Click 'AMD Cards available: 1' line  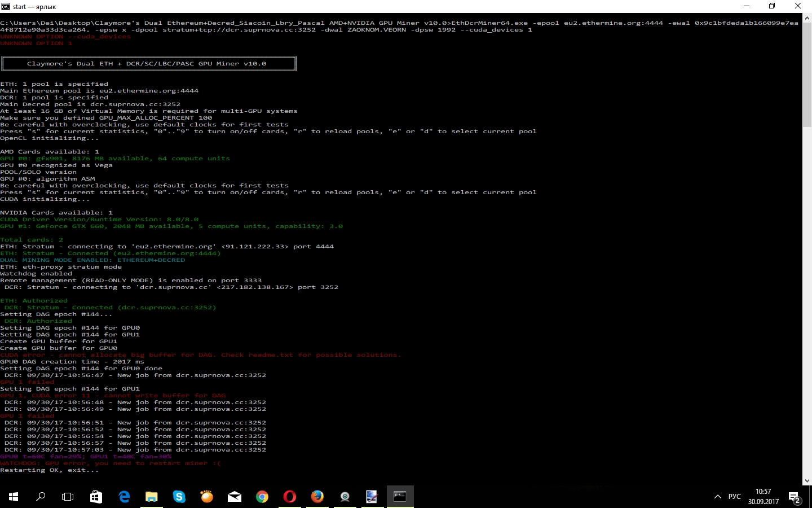tap(50, 152)
